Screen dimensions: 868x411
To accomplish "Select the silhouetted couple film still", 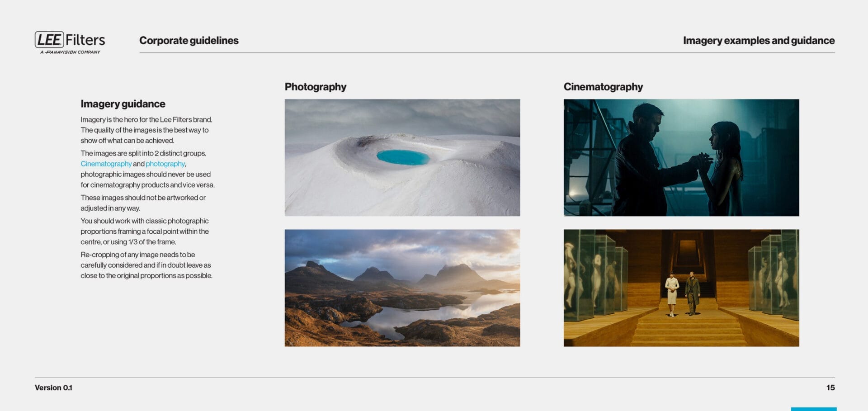I will 681,157.
